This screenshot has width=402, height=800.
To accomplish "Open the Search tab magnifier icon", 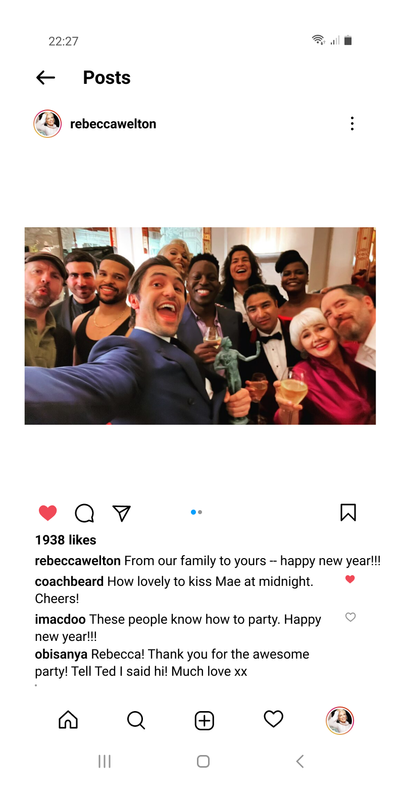I will [136, 720].
